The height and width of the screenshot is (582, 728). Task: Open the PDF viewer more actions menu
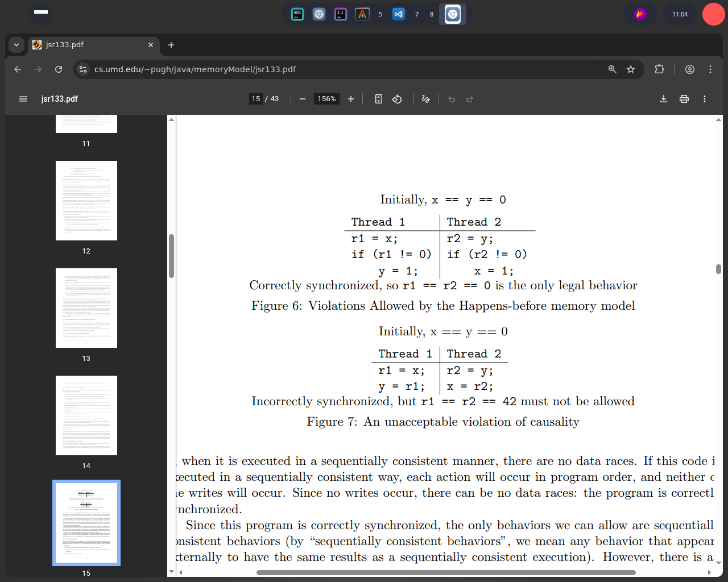[705, 99]
